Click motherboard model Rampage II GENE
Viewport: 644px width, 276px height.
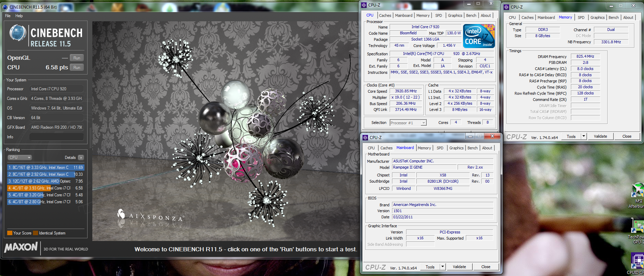click(424, 168)
